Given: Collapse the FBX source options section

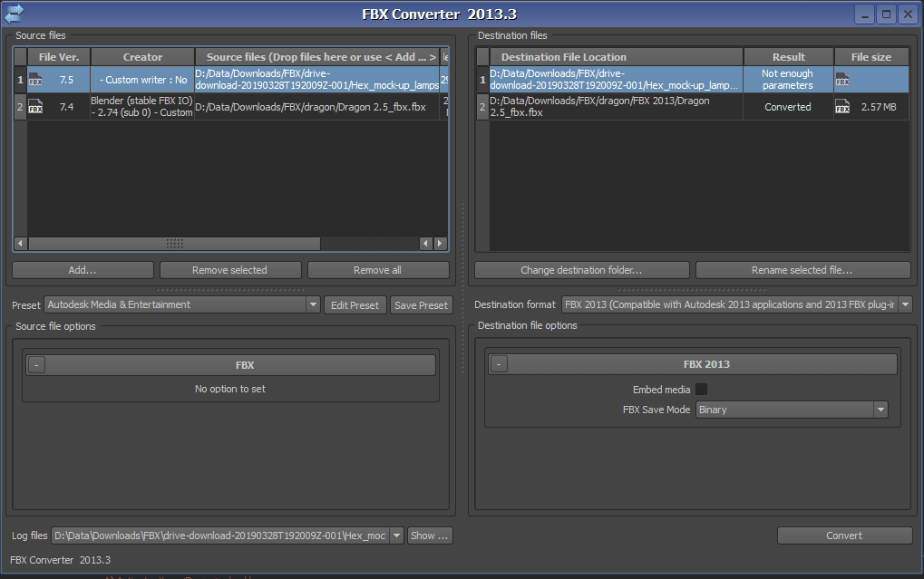Looking at the screenshot, I should [34, 365].
